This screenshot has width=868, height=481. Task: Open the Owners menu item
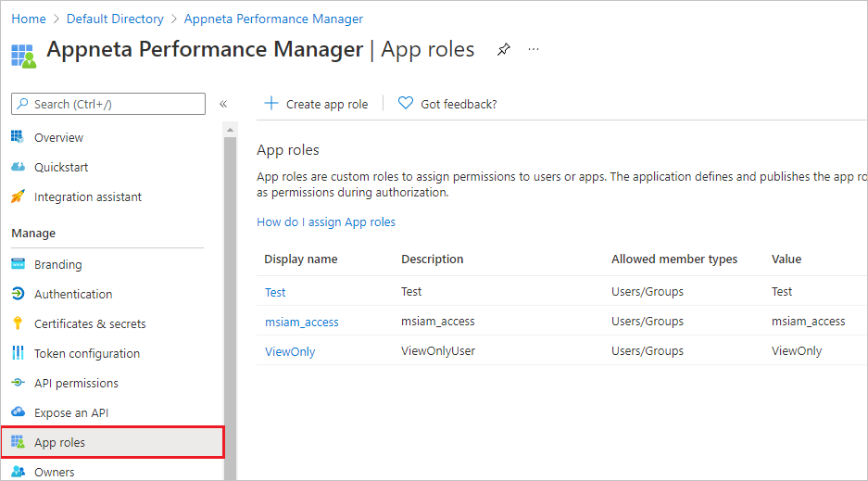(54, 472)
